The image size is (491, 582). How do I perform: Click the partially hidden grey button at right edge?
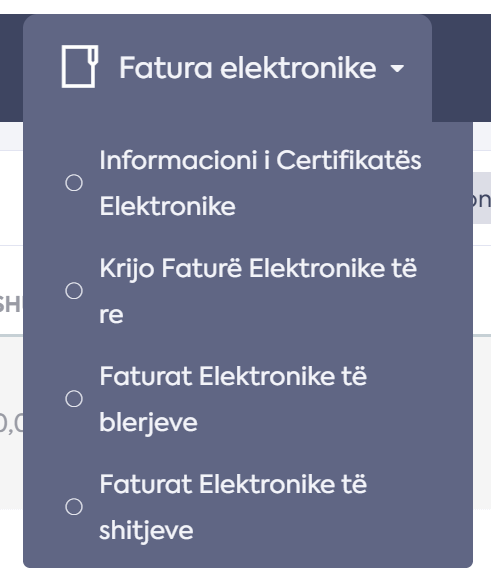pyautogui.click(x=482, y=198)
